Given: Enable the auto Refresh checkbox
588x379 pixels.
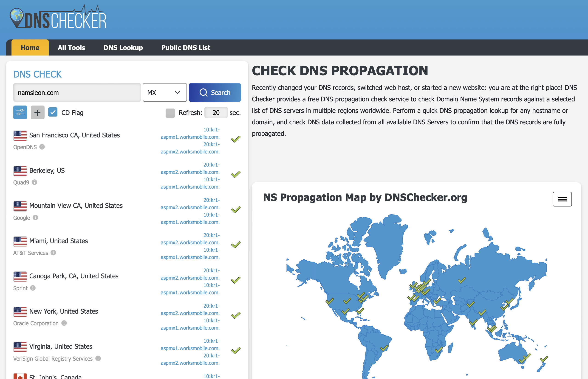Looking at the screenshot, I should coord(170,113).
